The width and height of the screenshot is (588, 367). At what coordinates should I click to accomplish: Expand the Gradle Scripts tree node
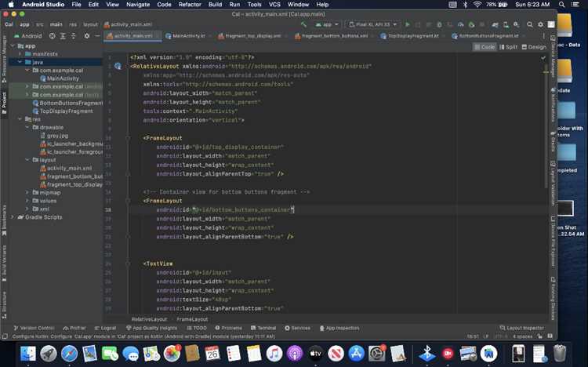click(x=13, y=217)
